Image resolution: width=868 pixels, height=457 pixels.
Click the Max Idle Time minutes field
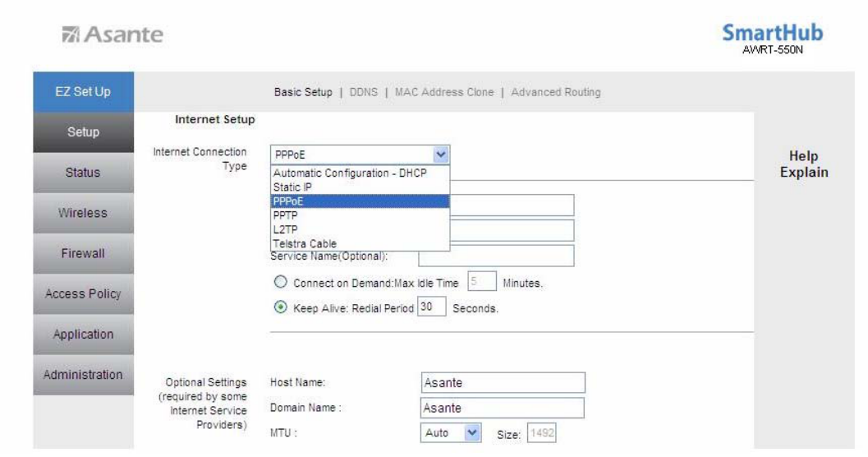[481, 281]
